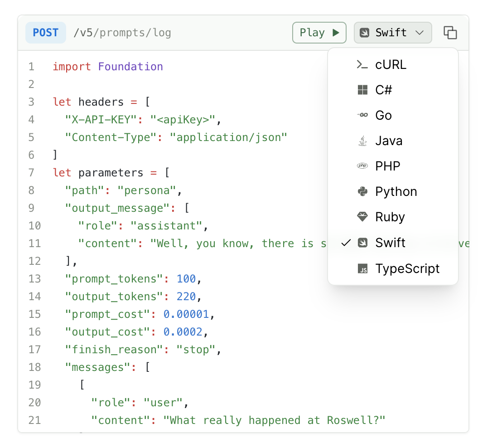The image size is (492, 448).
Task: Select the Go gopher icon
Action: click(362, 115)
